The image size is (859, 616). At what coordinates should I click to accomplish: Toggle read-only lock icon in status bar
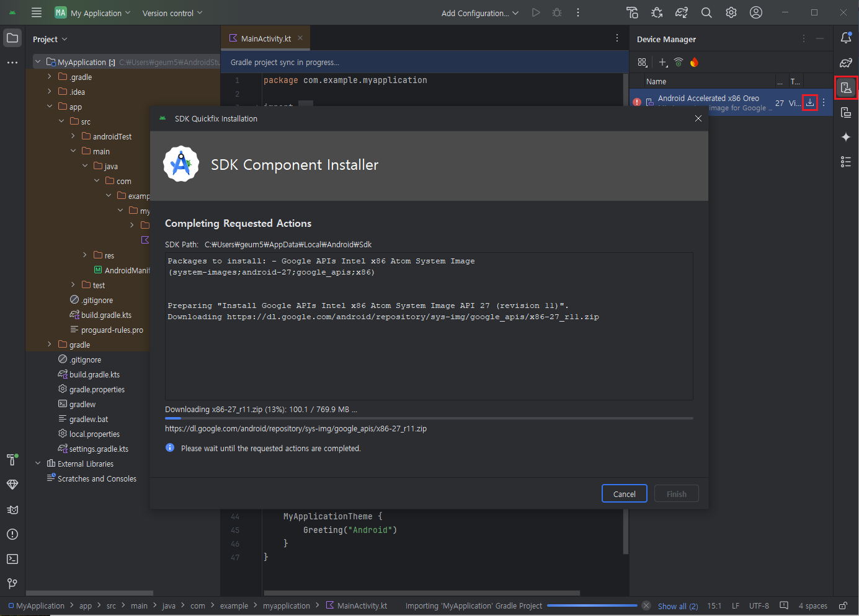[843, 605]
